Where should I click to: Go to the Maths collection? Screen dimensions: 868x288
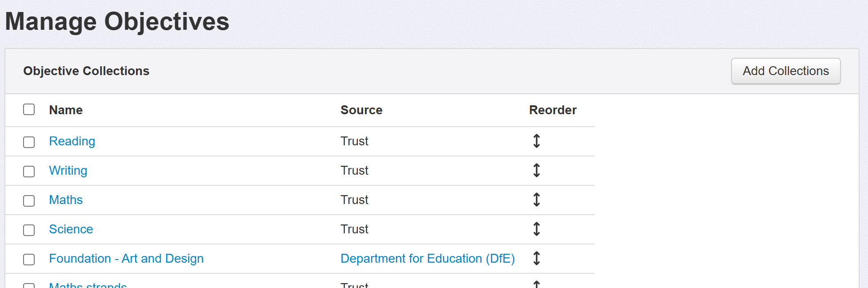pyautogui.click(x=66, y=200)
